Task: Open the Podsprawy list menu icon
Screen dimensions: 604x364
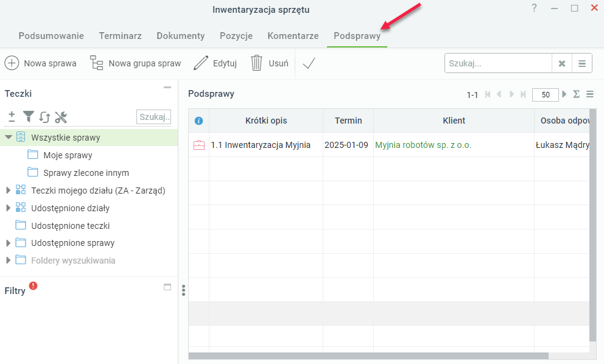Action: pos(590,94)
